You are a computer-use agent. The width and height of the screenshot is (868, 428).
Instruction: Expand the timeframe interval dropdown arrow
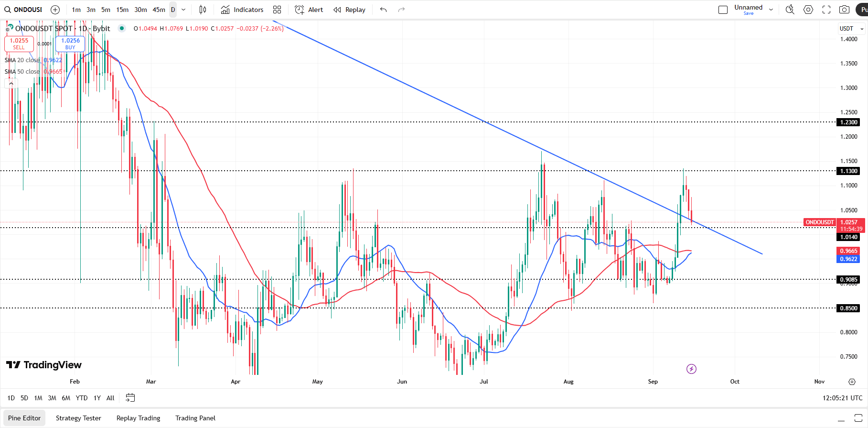point(183,10)
